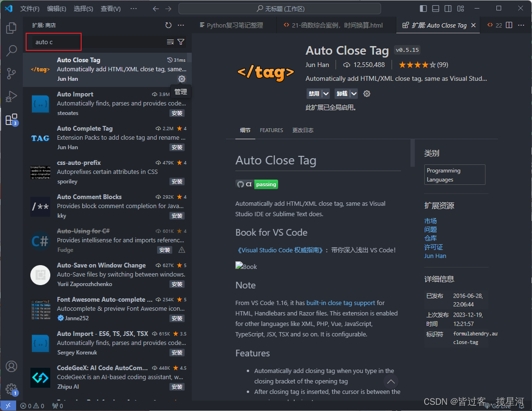Click the CI passing badge
This screenshot has height=411, width=532.
pos(257,184)
